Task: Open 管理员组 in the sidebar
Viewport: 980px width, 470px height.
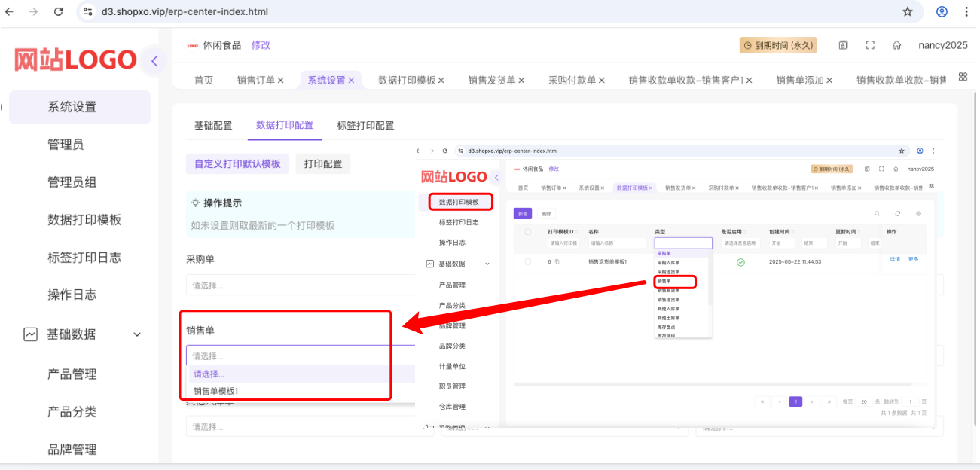Action: click(x=72, y=182)
